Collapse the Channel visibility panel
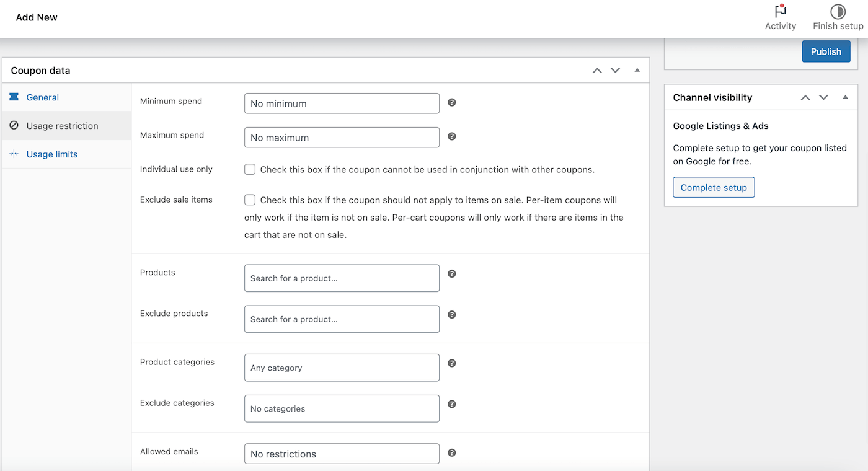The image size is (868, 471). (845, 97)
